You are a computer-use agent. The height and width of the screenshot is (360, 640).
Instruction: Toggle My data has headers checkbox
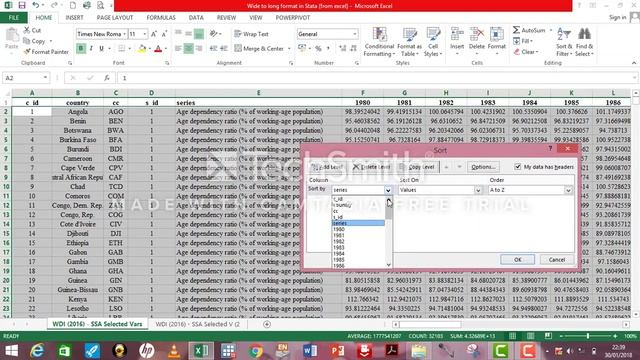pos(518,167)
